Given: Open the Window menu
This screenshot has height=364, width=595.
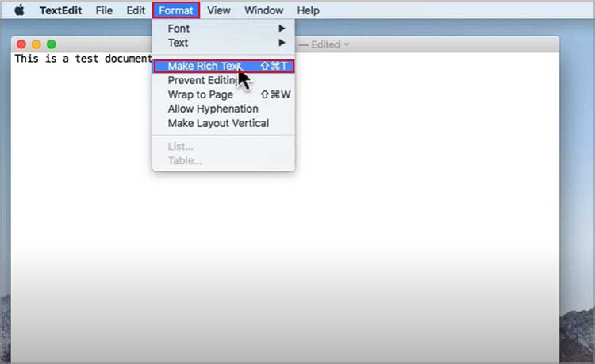Looking at the screenshot, I should 263,10.
